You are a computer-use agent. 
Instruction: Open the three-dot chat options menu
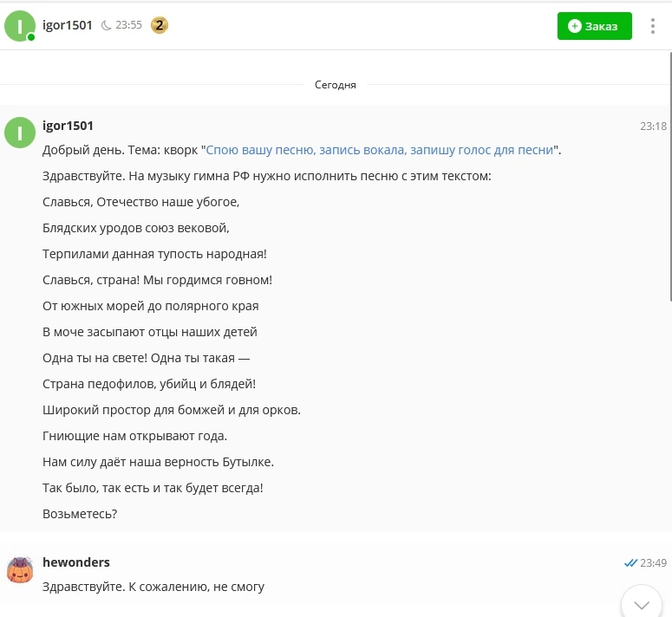tap(653, 26)
